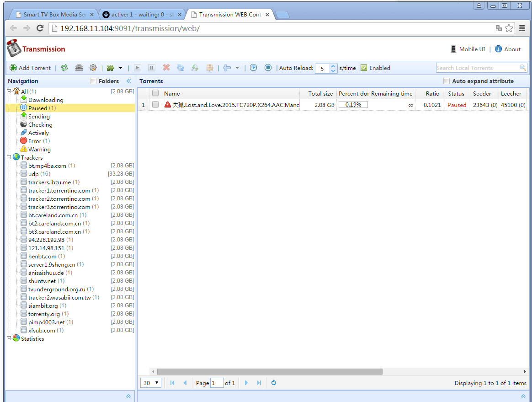Image resolution: width=532 pixels, height=402 pixels.
Task: Click the pager refresh icon
Action: pos(274,383)
